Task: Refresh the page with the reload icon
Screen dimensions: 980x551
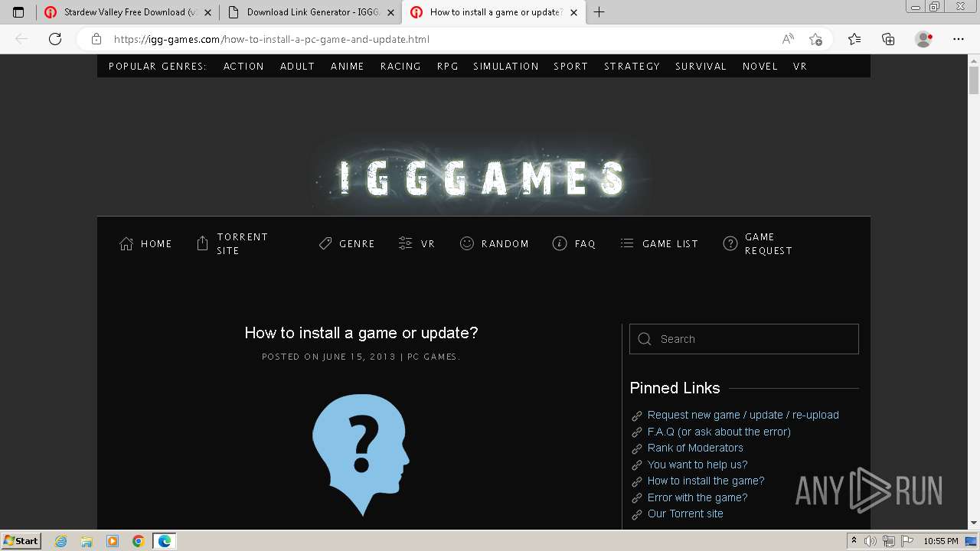Action: point(54,39)
